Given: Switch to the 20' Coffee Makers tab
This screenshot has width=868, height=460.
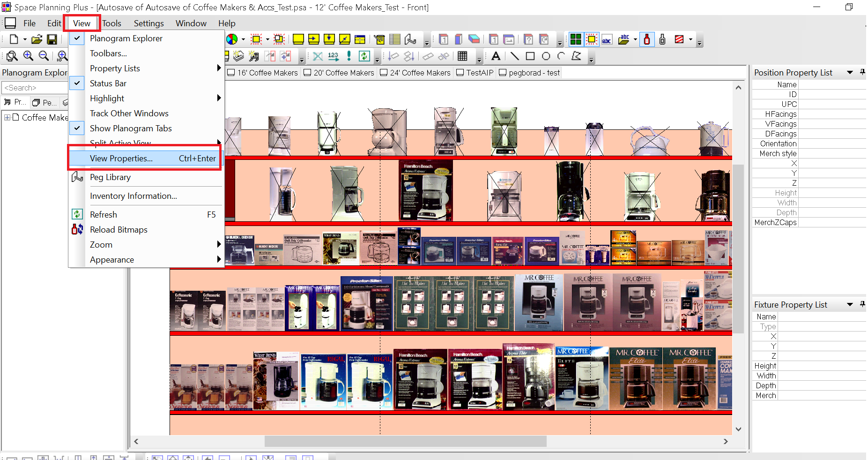Looking at the screenshot, I should click(x=343, y=73).
